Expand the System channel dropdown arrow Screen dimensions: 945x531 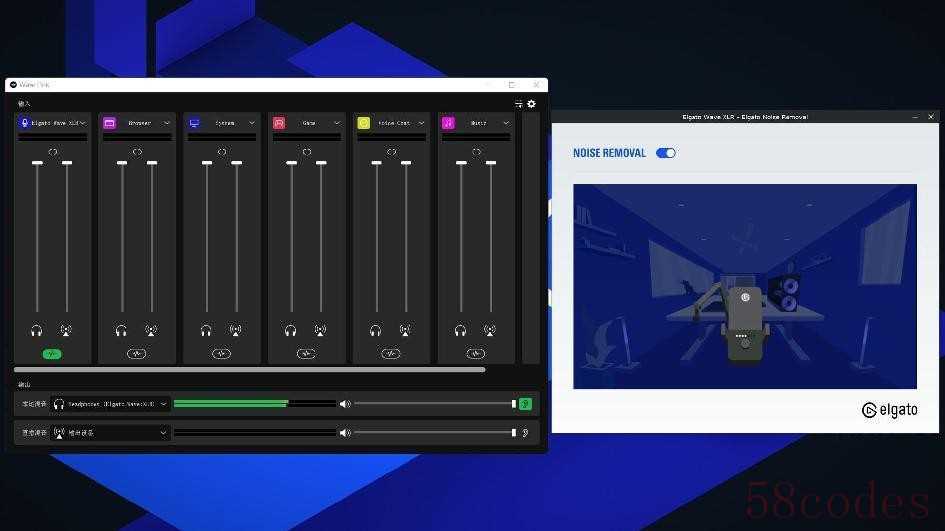pos(252,123)
